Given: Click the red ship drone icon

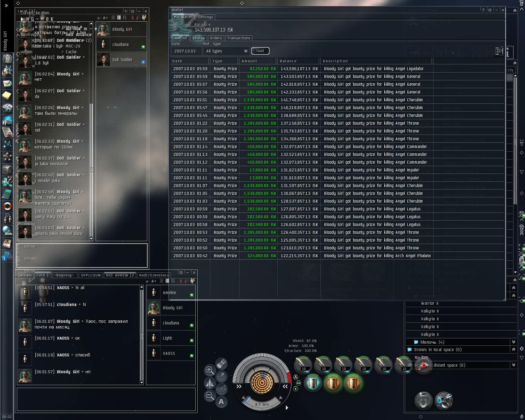Looking at the screenshot, I should (424, 365).
